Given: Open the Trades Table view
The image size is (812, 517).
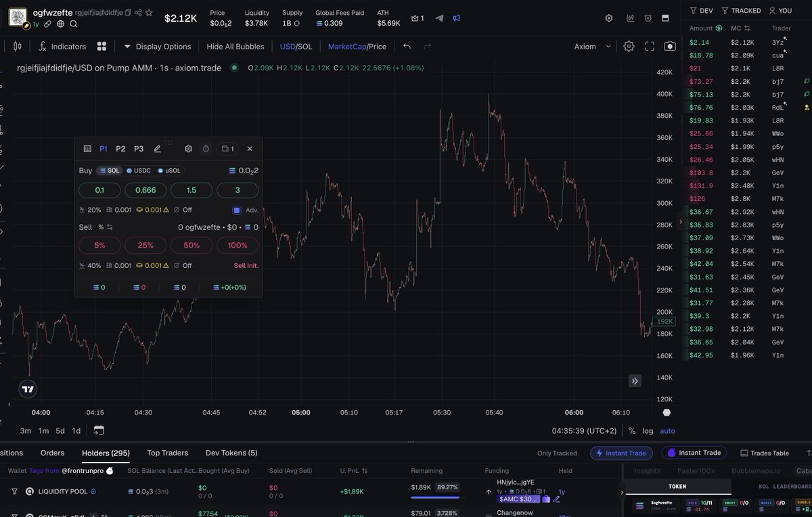Looking at the screenshot, I should [x=765, y=453].
